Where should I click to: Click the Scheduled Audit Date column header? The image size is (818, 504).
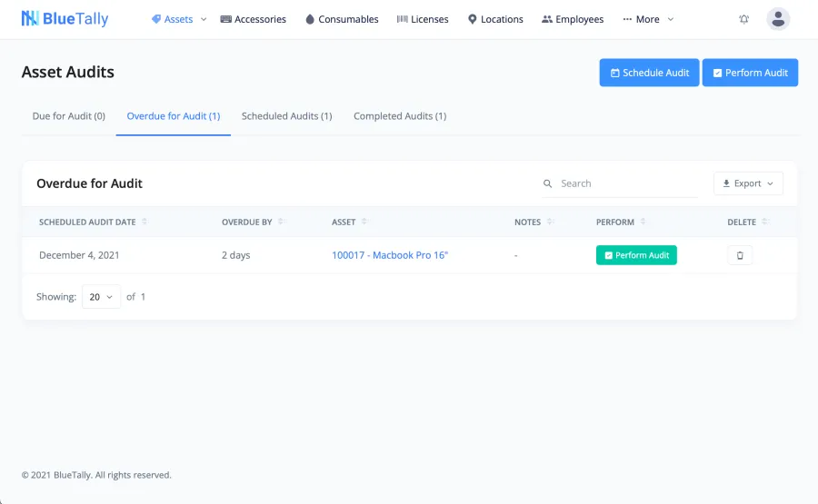pyautogui.click(x=87, y=222)
